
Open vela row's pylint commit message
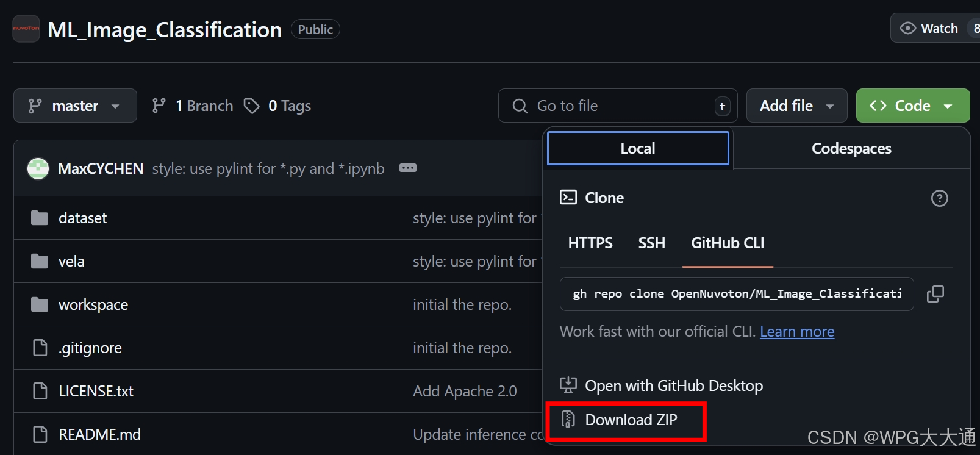pyautogui.click(x=477, y=261)
